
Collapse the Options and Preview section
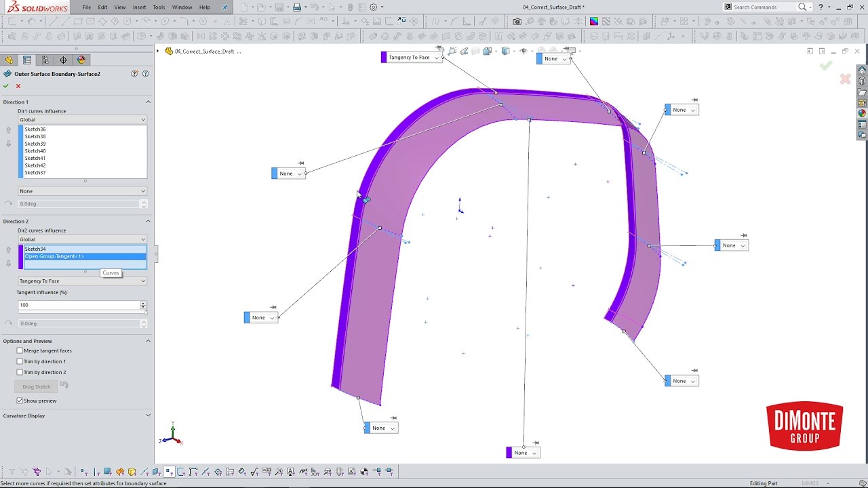pyautogui.click(x=148, y=342)
